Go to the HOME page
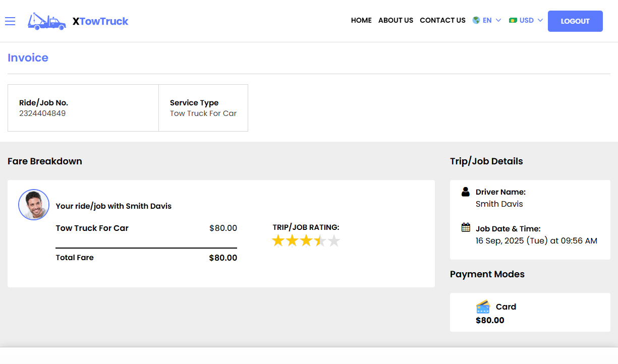Viewport: 618px width, 364px height. point(361,20)
